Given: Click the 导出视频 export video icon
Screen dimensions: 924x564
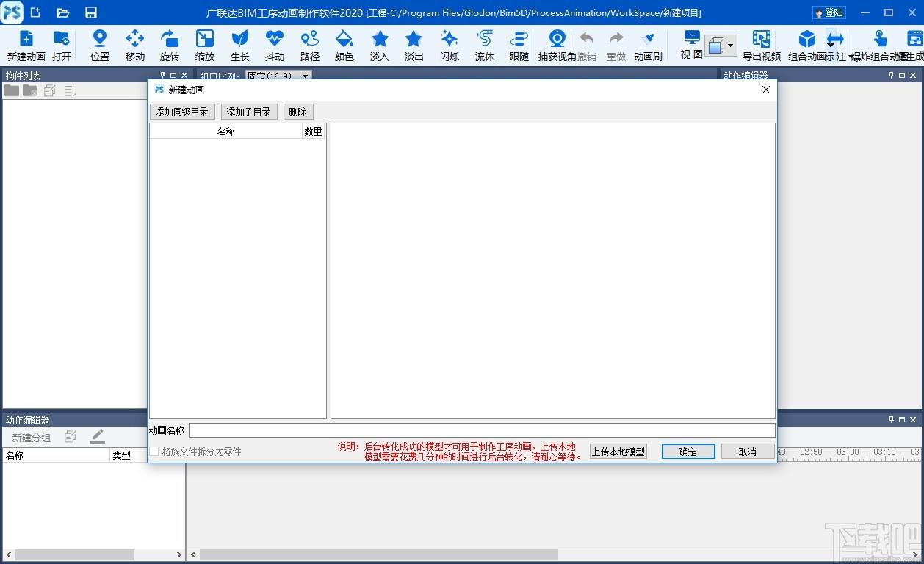Looking at the screenshot, I should (762, 46).
